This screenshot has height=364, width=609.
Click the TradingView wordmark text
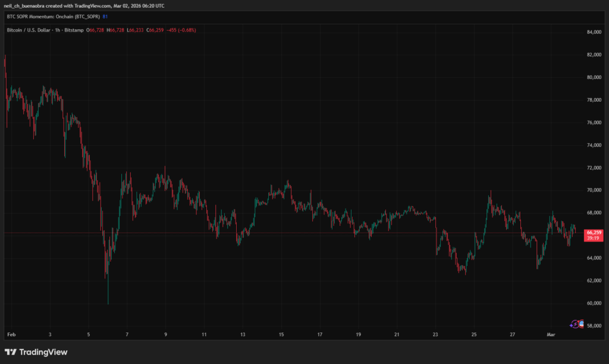pyautogui.click(x=43, y=352)
